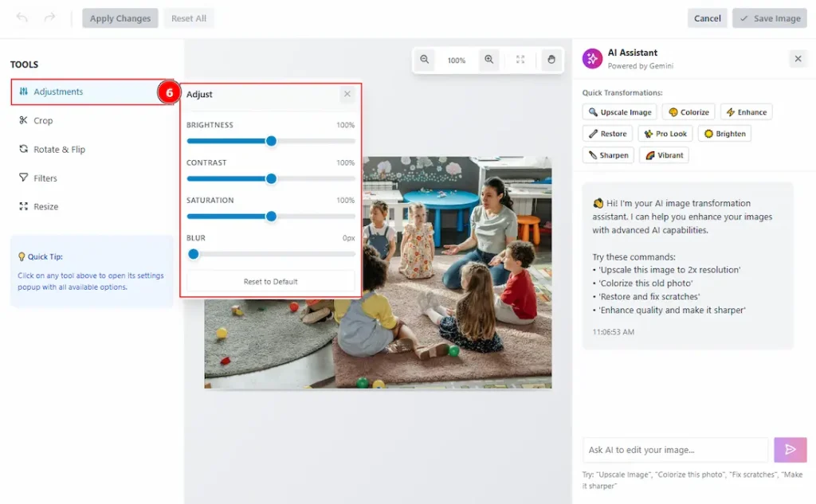Send the AI prompt with the arrow button

click(x=790, y=450)
